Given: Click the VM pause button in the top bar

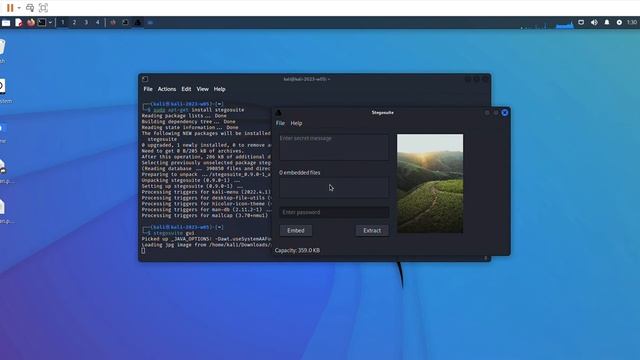Looking at the screenshot, I should tap(10, 8).
